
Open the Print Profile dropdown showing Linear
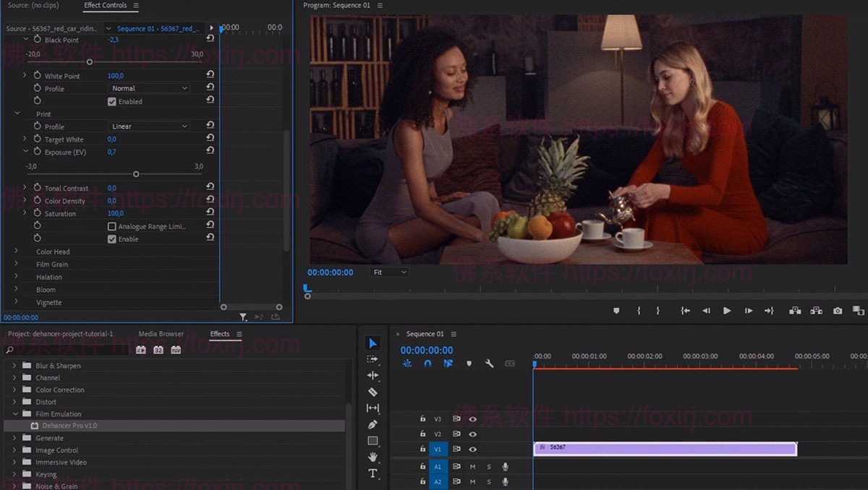coord(150,126)
